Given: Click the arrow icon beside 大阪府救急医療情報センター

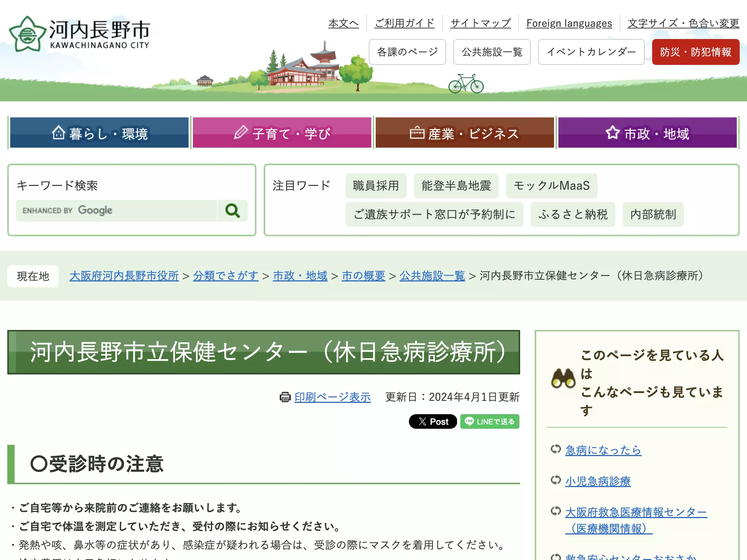Looking at the screenshot, I should [556, 511].
